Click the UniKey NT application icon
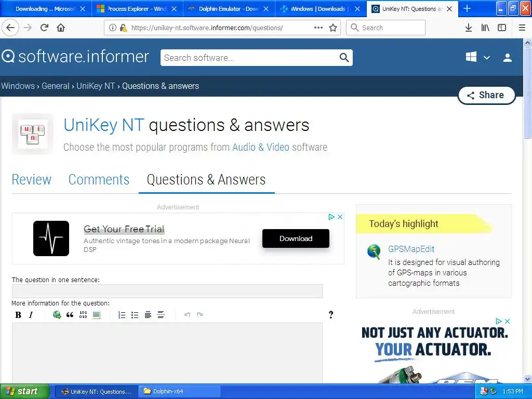This screenshot has width=532, height=399. click(x=33, y=134)
